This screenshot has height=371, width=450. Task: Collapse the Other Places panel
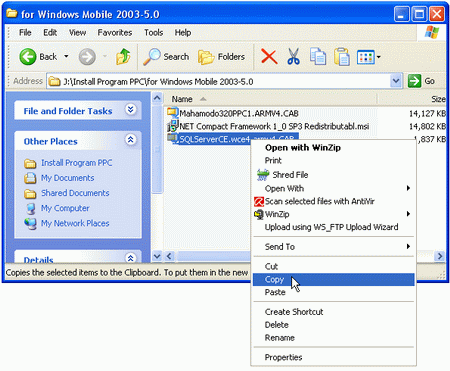(x=130, y=139)
